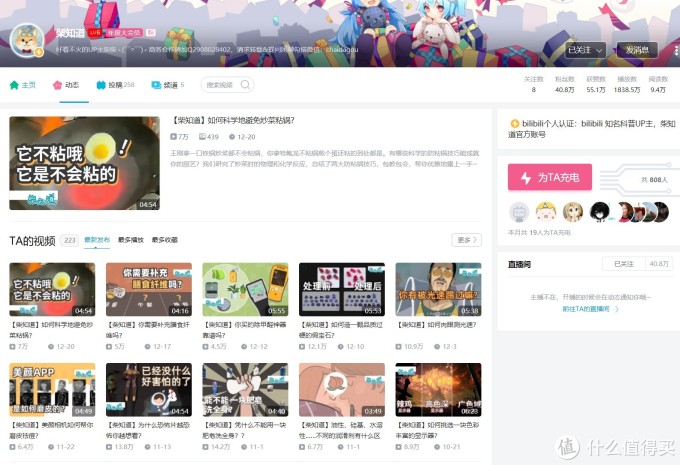Open the 频道 5 tab

(x=168, y=85)
